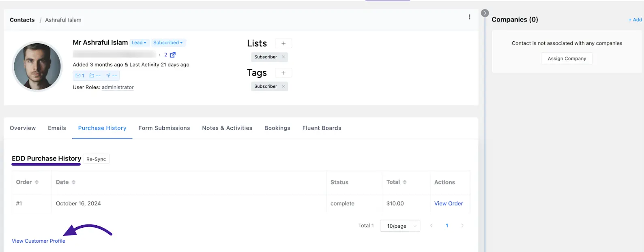Screen dimensions: 644x252
Task: Go to next page of purchase history
Action: point(462,226)
